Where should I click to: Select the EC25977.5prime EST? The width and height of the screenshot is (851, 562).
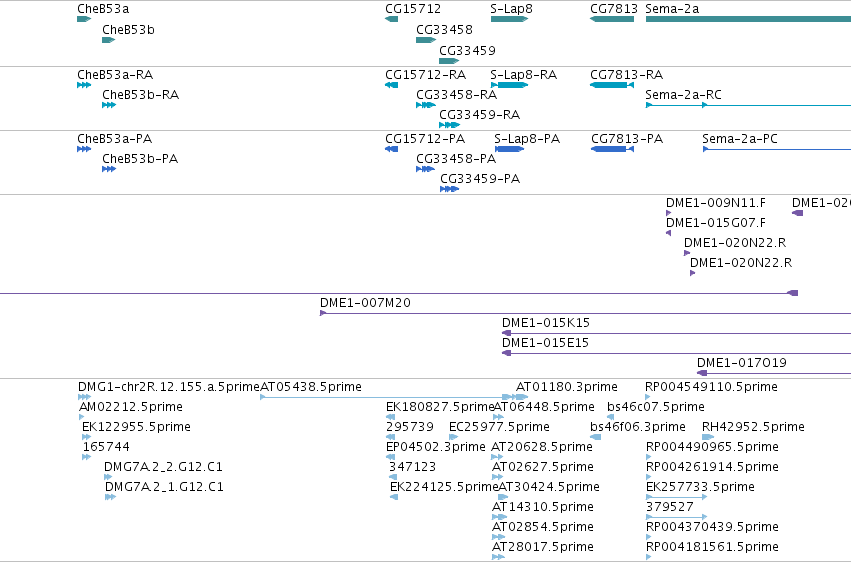pos(453,437)
